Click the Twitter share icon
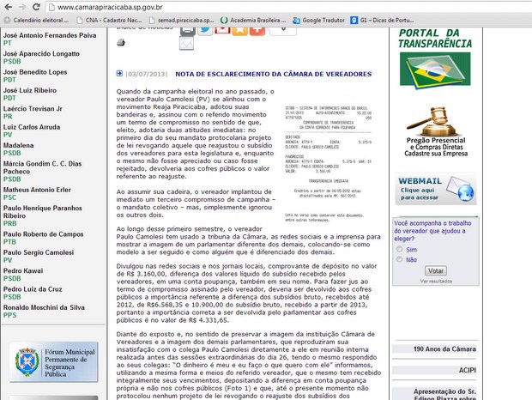This screenshot has width=532, height=400. pos(205,28)
